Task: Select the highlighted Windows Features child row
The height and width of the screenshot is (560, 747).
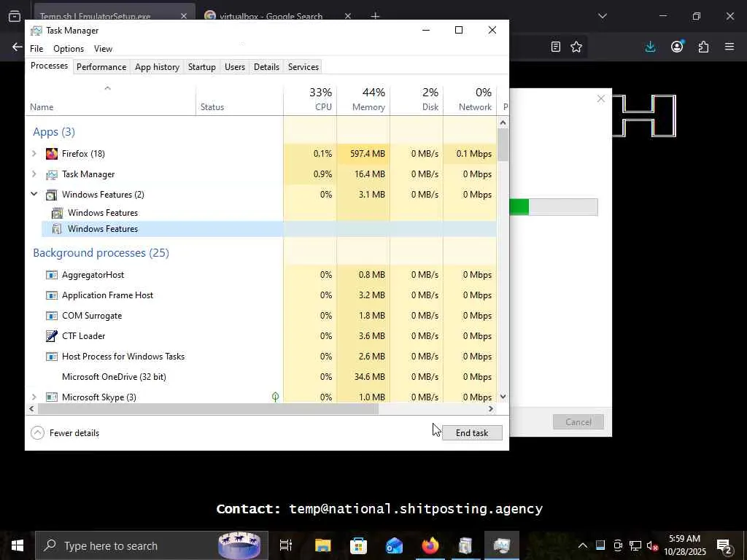Action: (269, 229)
